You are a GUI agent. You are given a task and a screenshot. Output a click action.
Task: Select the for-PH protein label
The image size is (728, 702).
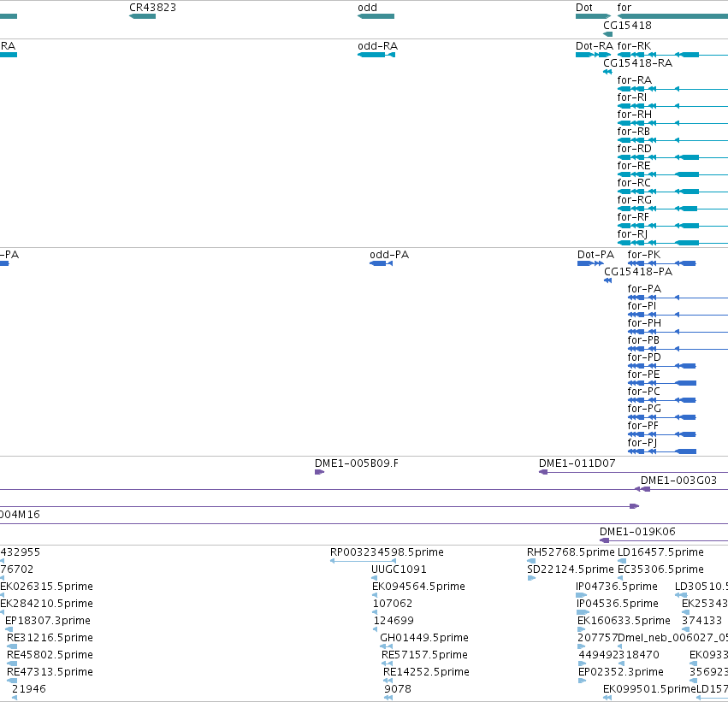[x=644, y=323]
